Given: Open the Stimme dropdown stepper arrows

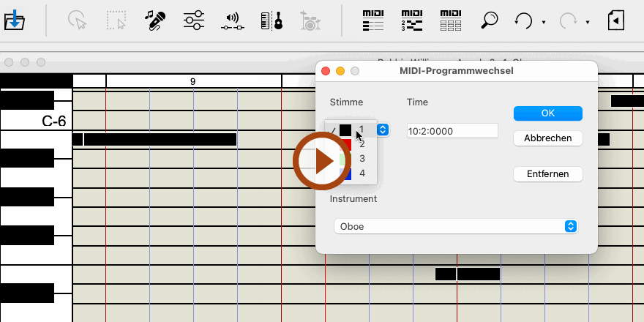Looking at the screenshot, I should tap(383, 130).
